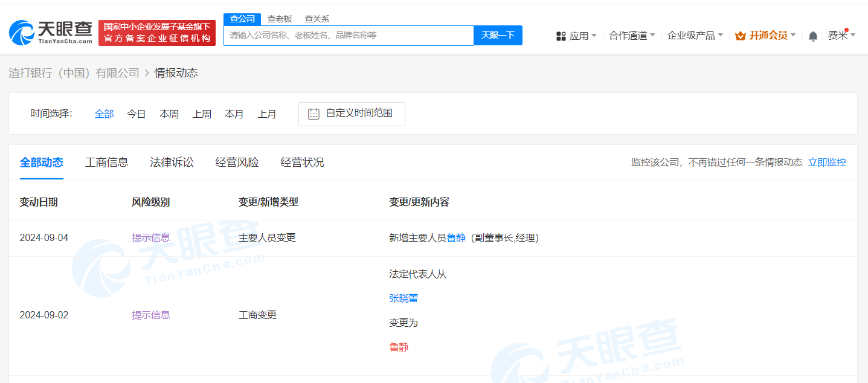Select the 今日 time filter

click(137, 114)
